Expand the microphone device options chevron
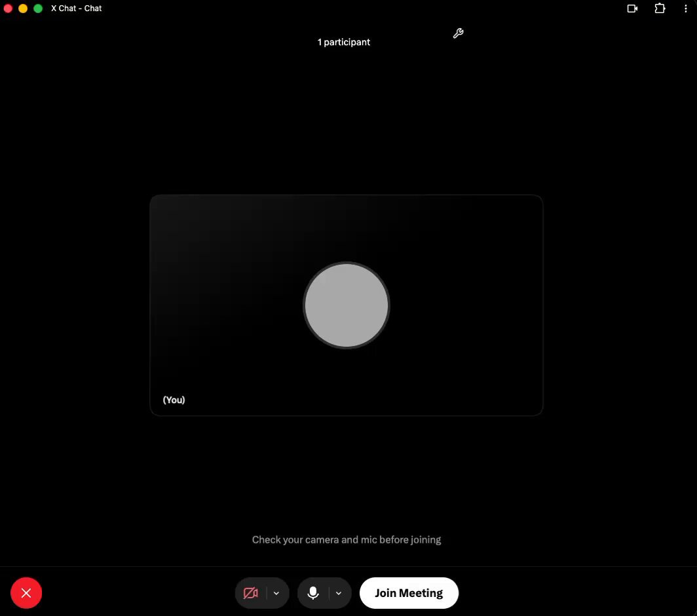This screenshot has height=616, width=697. (339, 593)
